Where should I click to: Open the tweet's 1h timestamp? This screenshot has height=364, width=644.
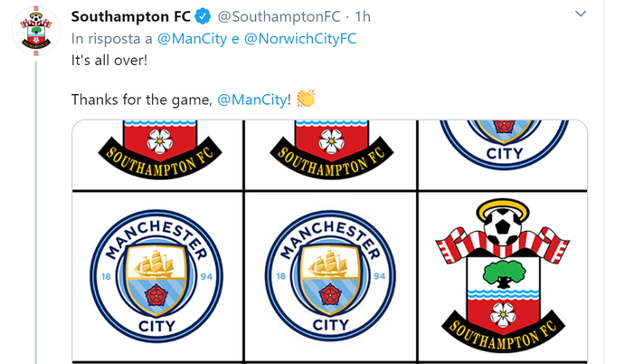[x=362, y=16]
